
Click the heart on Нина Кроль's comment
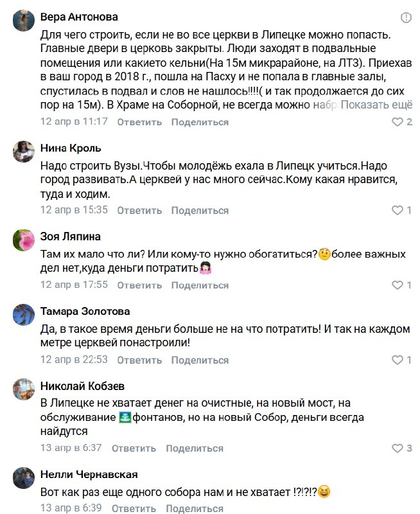pyautogui.click(x=396, y=210)
